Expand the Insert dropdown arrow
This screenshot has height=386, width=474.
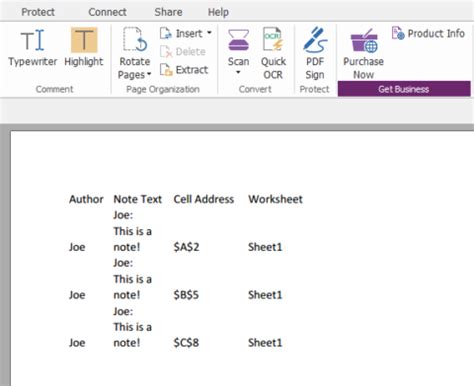(x=209, y=33)
